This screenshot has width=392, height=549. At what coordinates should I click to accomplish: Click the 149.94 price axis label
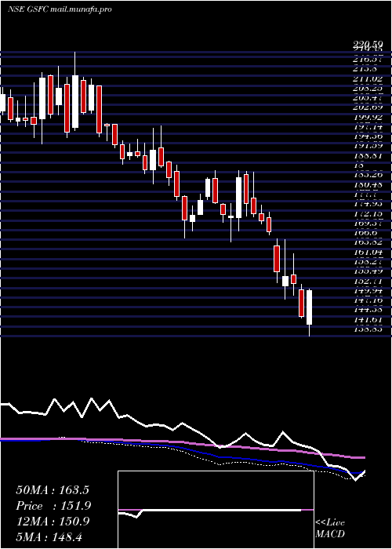coord(368,290)
